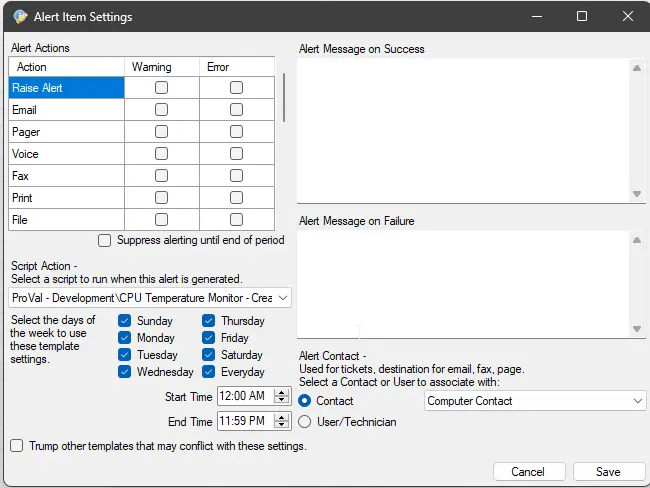Click Failure message scrollbar down arrow
650x488 pixels.
[x=637, y=329]
